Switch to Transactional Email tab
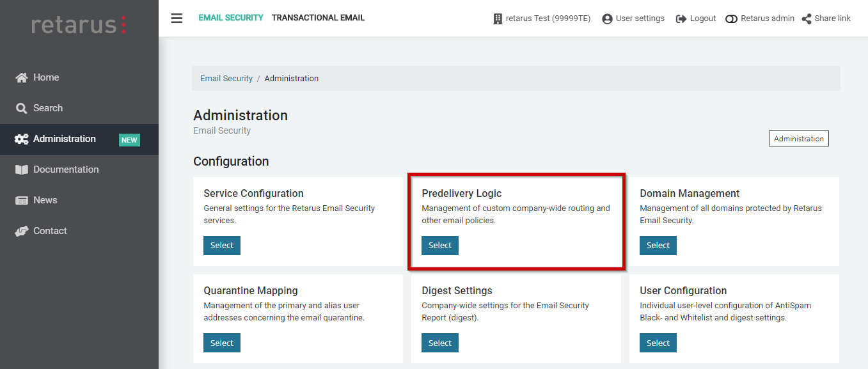Viewport: 868px width, 369px height. (318, 18)
